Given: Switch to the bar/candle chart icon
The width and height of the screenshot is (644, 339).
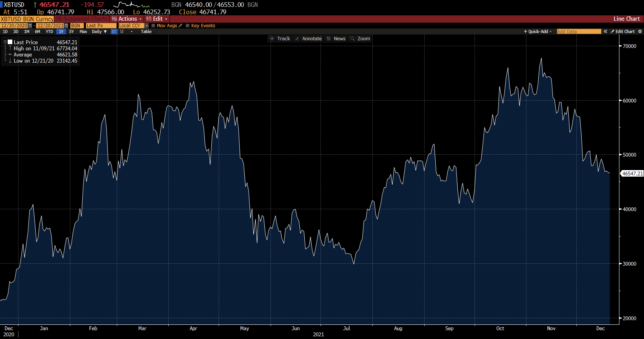Looking at the screenshot, I should tap(122, 31).
